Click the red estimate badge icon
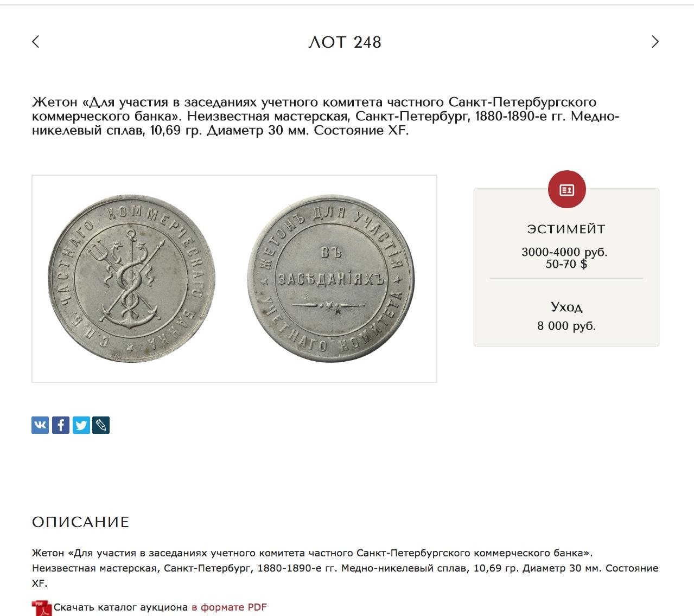Image resolution: width=694 pixels, height=616 pixels. point(566,189)
